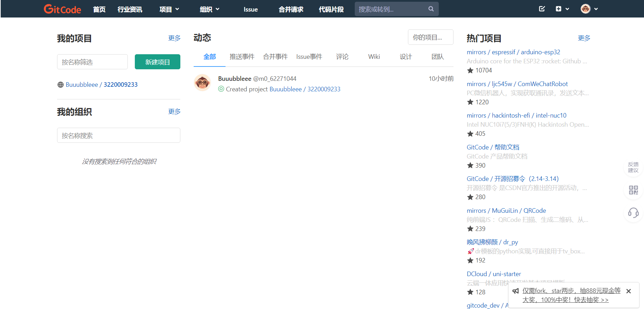Click the GitCode logo
Viewport: 644px width, 309px height.
coord(62,9)
